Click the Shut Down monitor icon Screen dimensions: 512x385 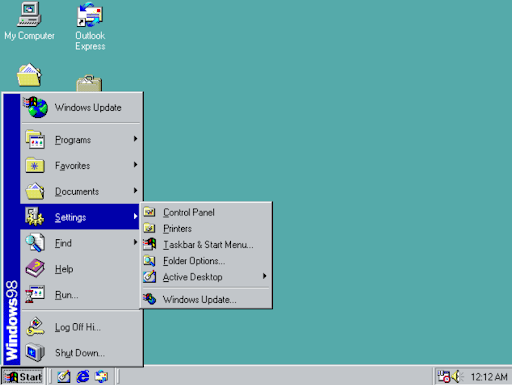[35, 352]
